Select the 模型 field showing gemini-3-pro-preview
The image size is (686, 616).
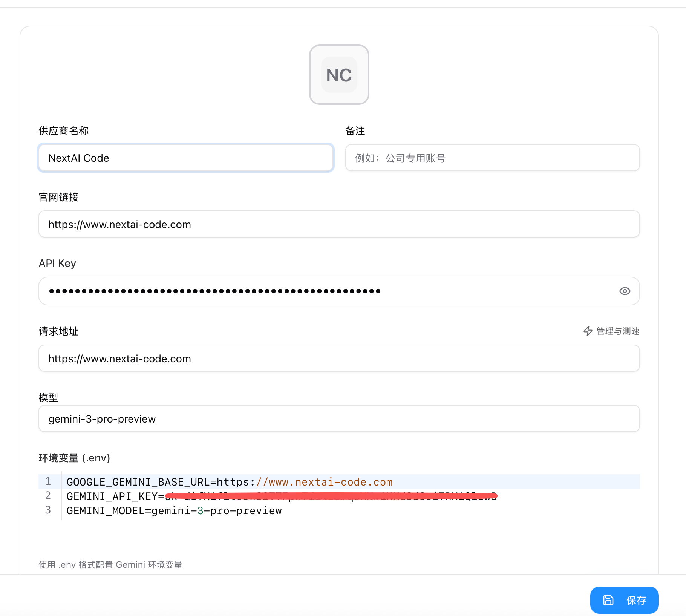click(x=338, y=418)
